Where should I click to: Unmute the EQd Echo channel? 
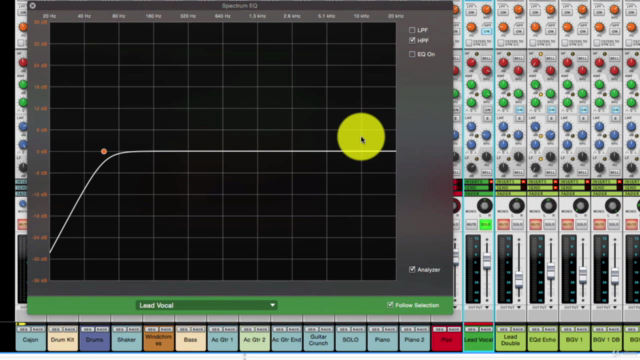(x=536, y=224)
